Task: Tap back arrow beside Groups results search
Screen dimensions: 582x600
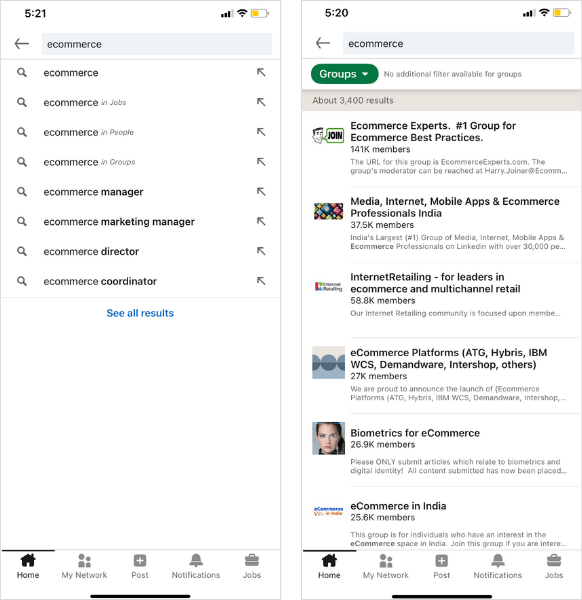Action: tap(323, 43)
